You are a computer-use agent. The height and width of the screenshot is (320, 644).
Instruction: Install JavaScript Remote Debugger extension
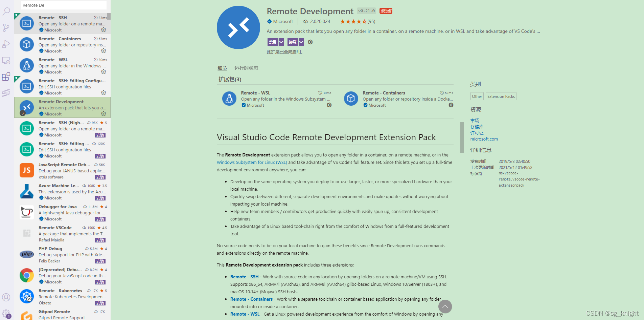(100, 177)
